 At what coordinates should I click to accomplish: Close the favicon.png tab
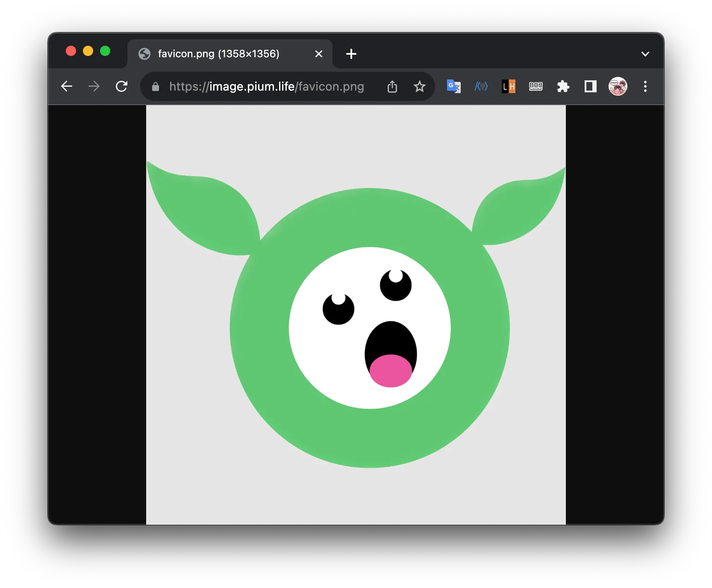click(318, 54)
